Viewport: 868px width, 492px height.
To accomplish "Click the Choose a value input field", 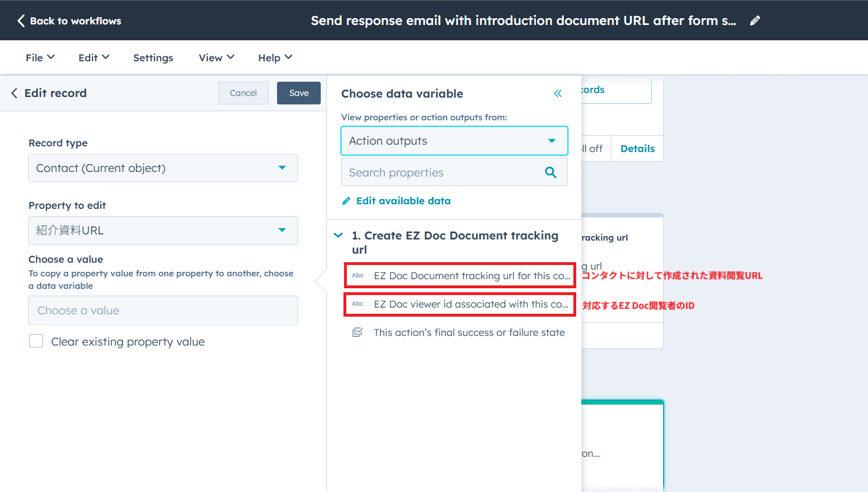I will [163, 310].
